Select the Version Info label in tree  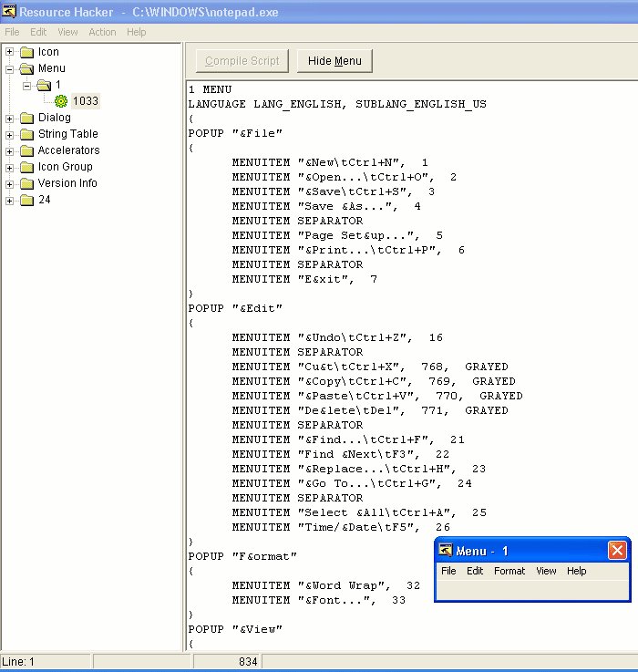pos(67,183)
